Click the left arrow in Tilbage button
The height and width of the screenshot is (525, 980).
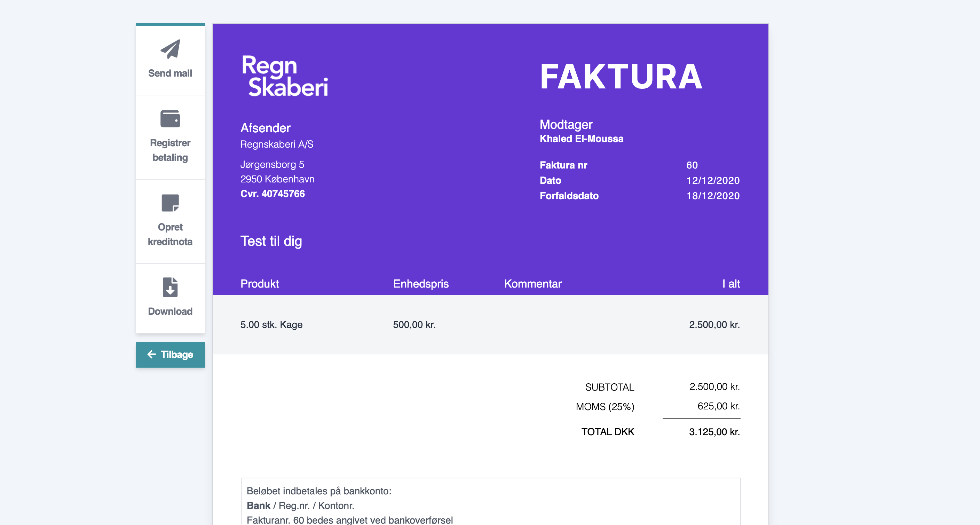tap(151, 354)
